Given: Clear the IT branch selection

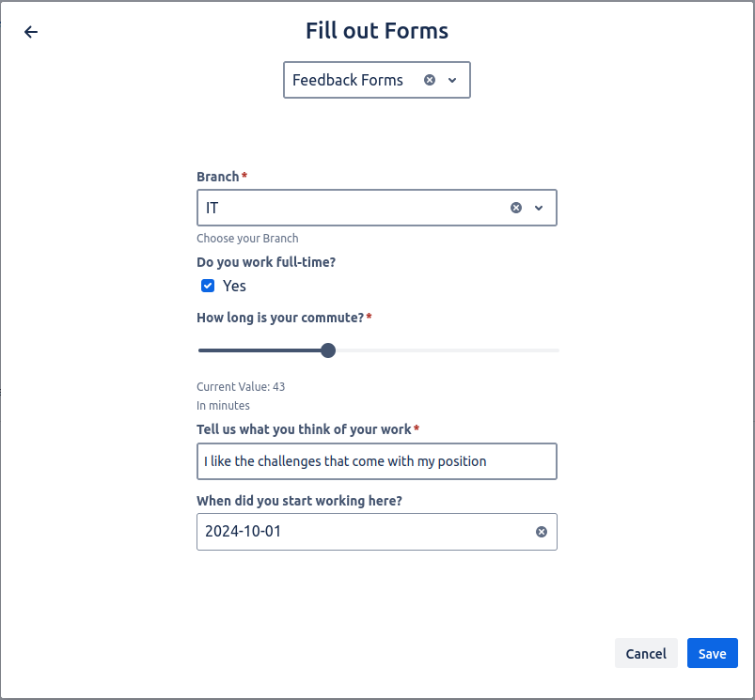Looking at the screenshot, I should point(516,208).
